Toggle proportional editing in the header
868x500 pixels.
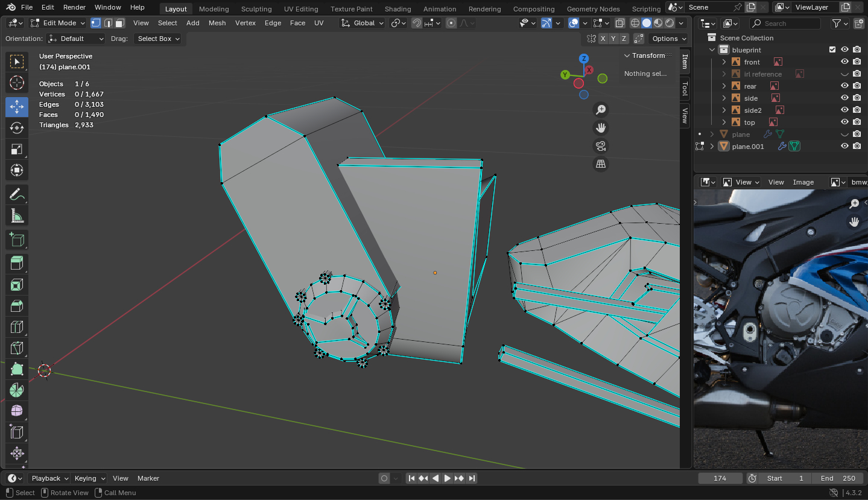[x=451, y=23]
